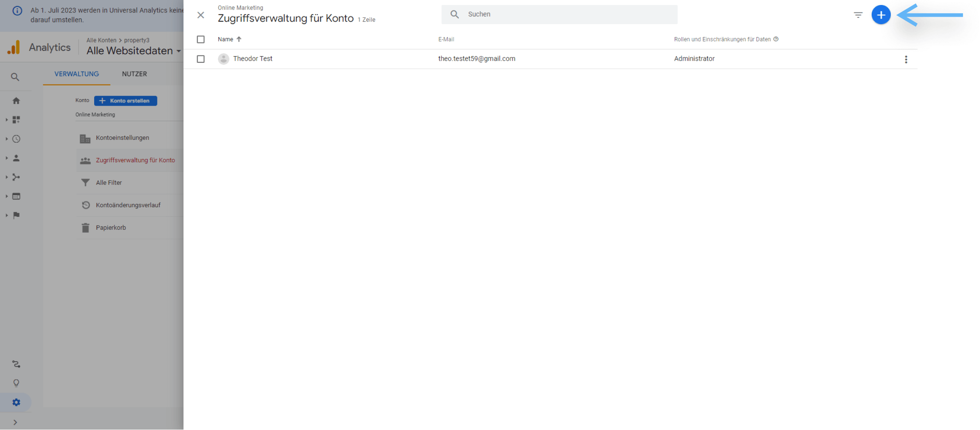Open the three-dot menu for Theodor Test
Screen dimensions: 980x430
(906, 59)
